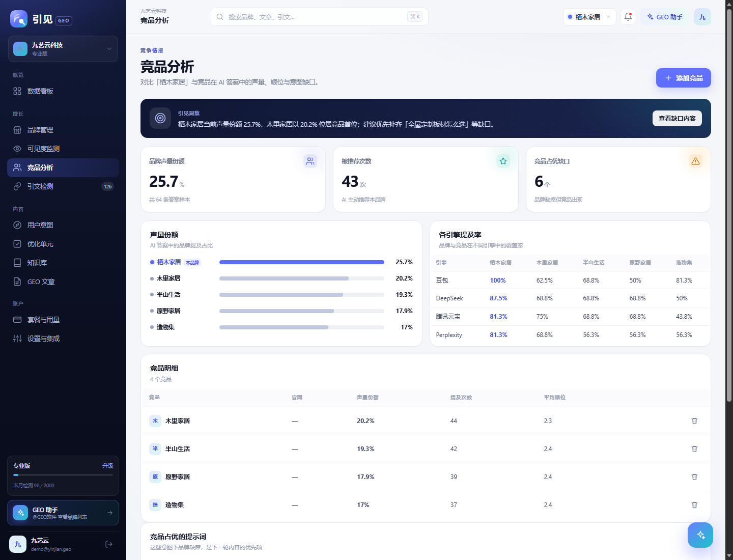Open GEO 助手 card in sidebar
The image size is (733, 560).
tap(63, 513)
